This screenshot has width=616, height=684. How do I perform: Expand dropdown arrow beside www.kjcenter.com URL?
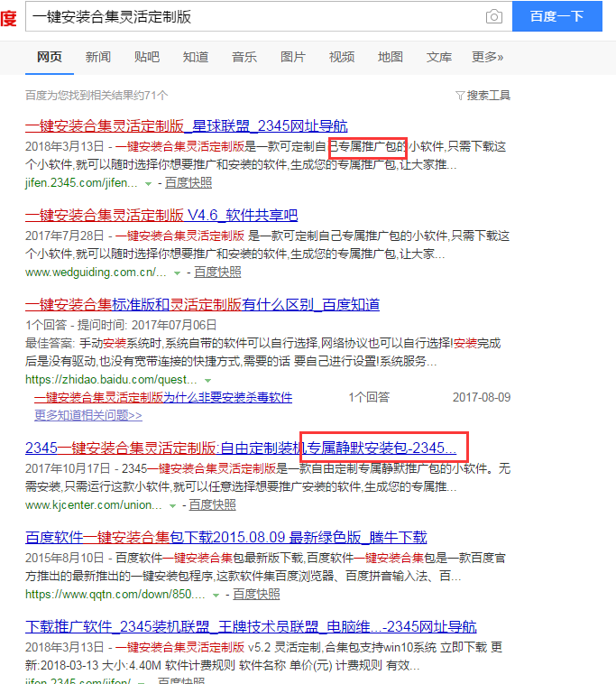[x=172, y=506]
